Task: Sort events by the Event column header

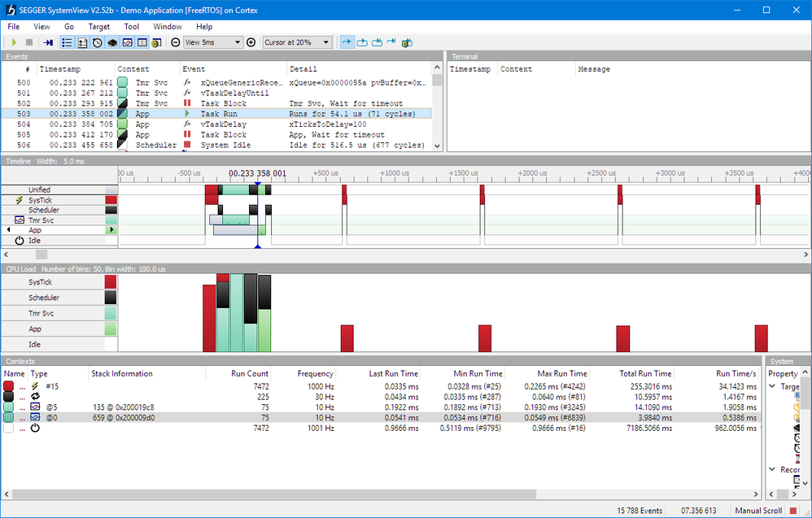Action: [x=233, y=69]
